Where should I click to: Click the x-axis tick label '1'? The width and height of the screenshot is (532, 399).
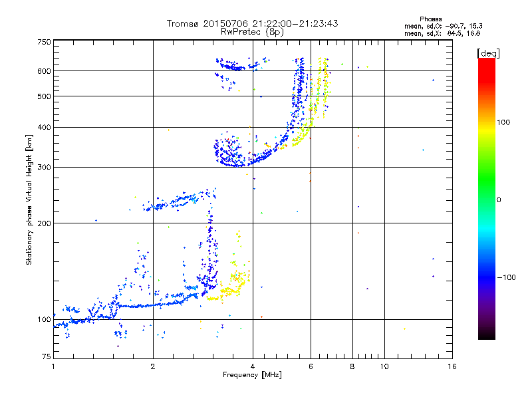coord(53,366)
